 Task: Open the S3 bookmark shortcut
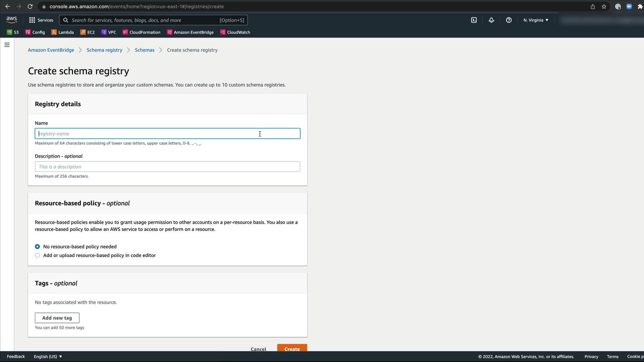[13, 32]
